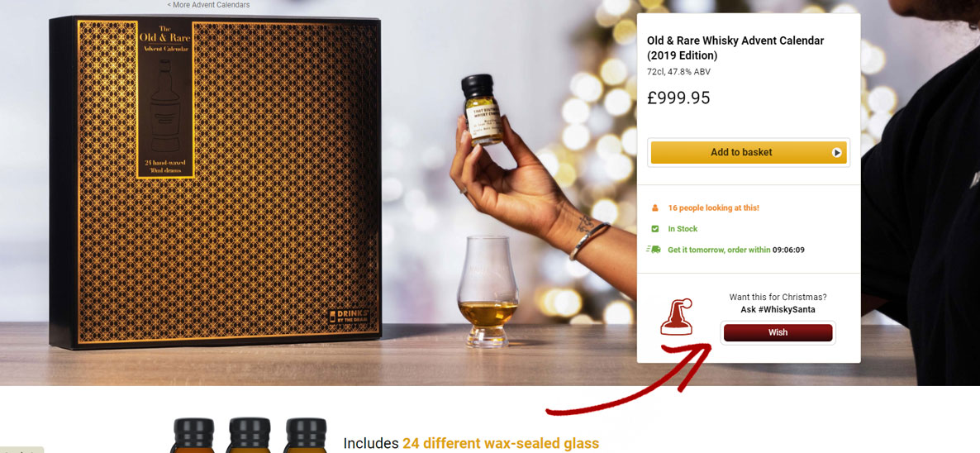The image size is (980, 453).
Task: Click the green delivery truck icon
Action: [653, 250]
